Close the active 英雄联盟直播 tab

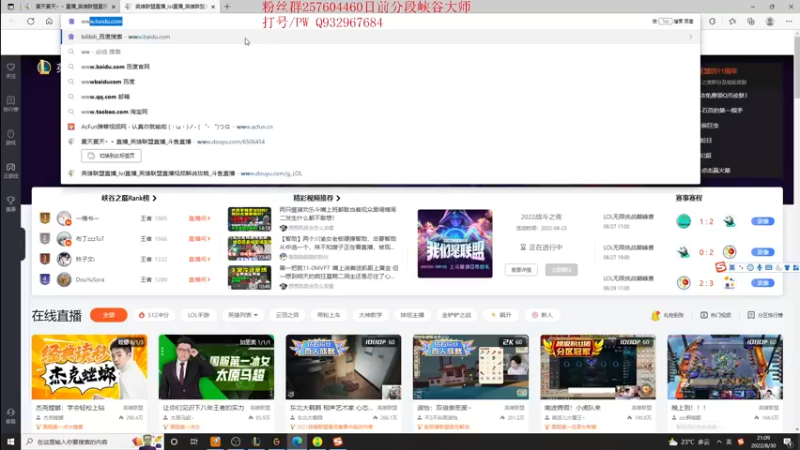[213, 7]
